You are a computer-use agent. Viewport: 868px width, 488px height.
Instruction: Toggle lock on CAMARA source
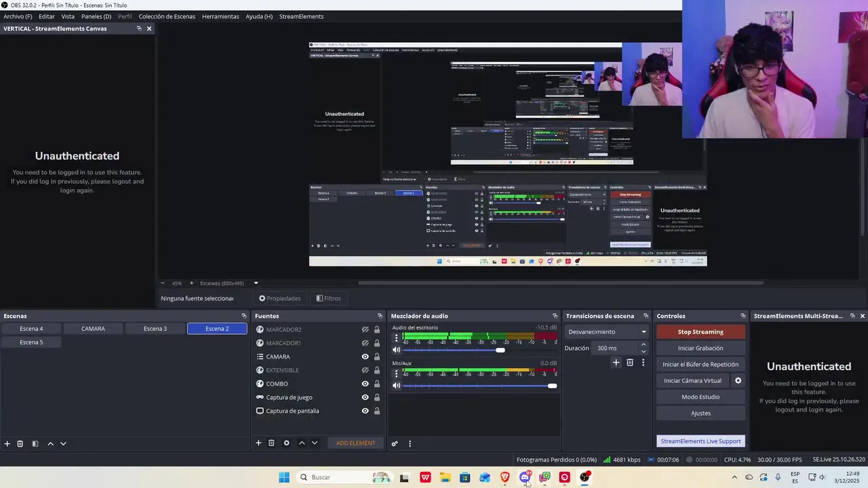click(377, 357)
